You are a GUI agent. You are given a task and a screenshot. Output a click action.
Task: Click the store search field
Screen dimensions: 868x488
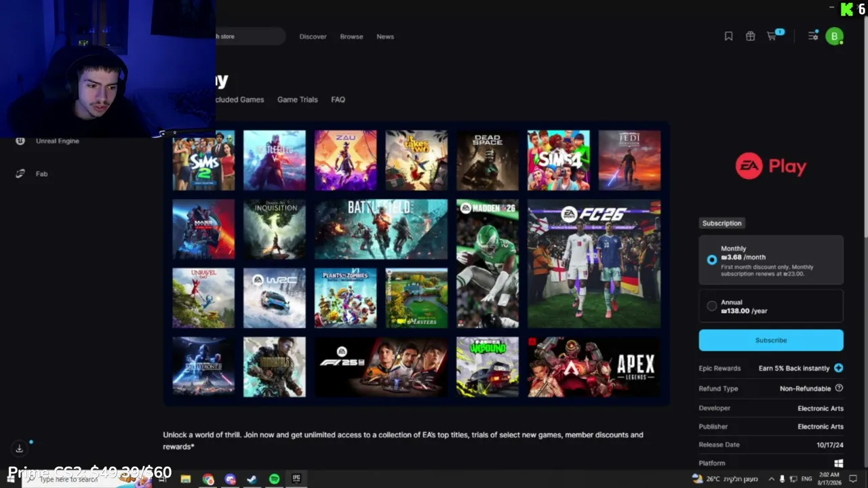coord(250,37)
